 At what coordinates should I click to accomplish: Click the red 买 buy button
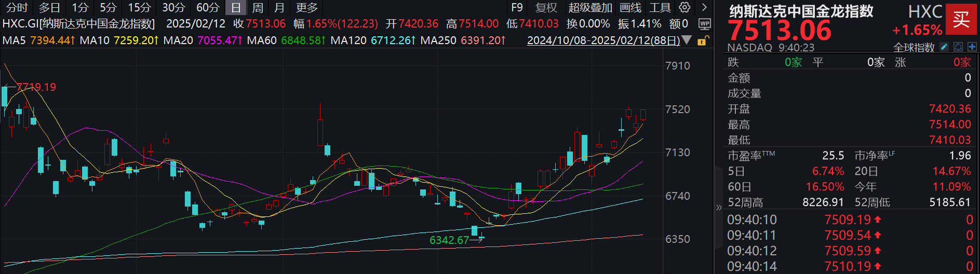961,19
